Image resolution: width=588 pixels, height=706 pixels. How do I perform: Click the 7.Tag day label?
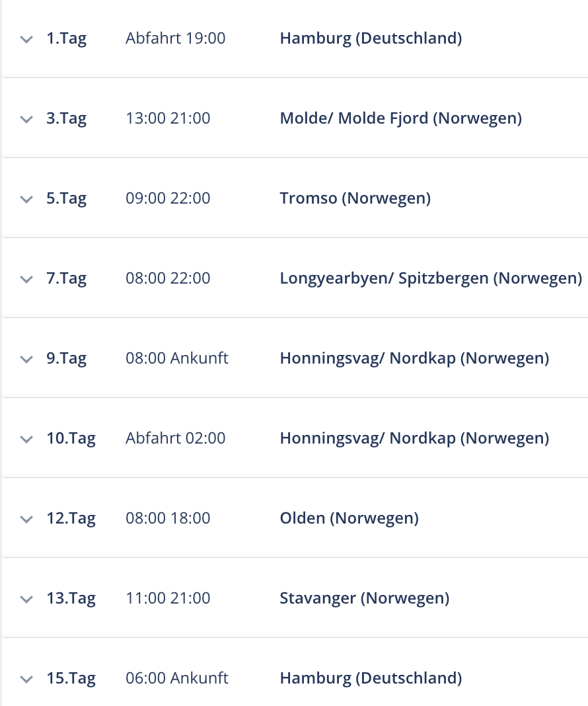[x=67, y=279]
